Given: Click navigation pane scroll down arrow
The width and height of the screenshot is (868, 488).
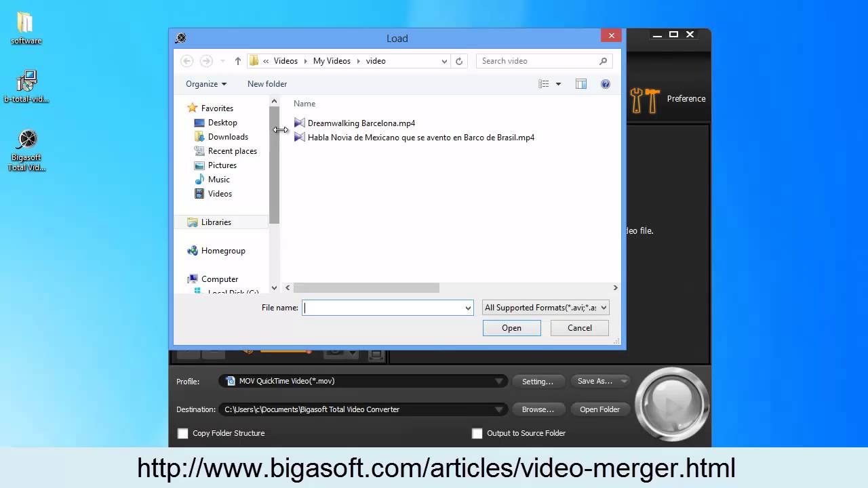Looking at the screenshot, I should (x=275, y=288).
